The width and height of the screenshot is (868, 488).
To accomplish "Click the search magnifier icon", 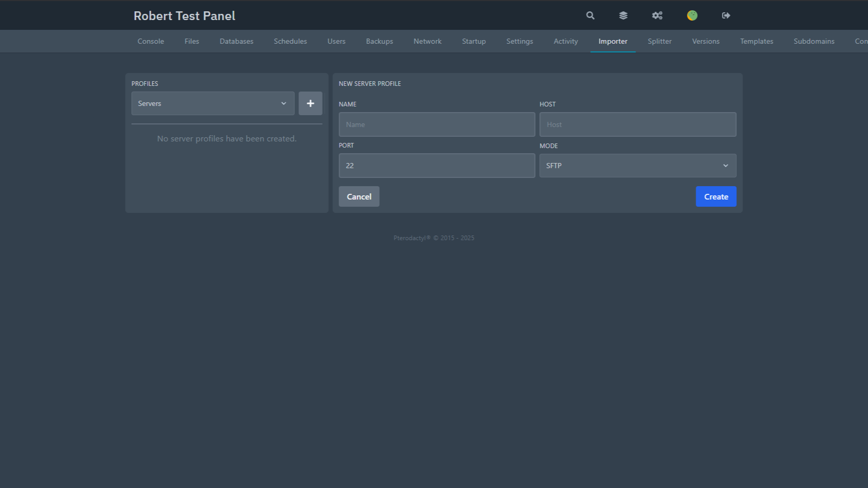I will pos(590,15).
